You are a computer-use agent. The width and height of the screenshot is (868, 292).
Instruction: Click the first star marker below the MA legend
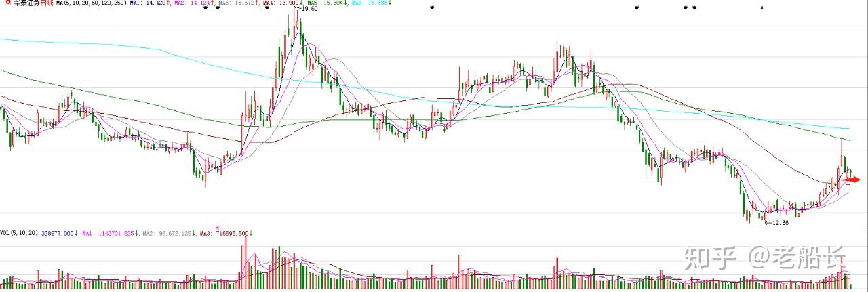[x=205, y=8]
